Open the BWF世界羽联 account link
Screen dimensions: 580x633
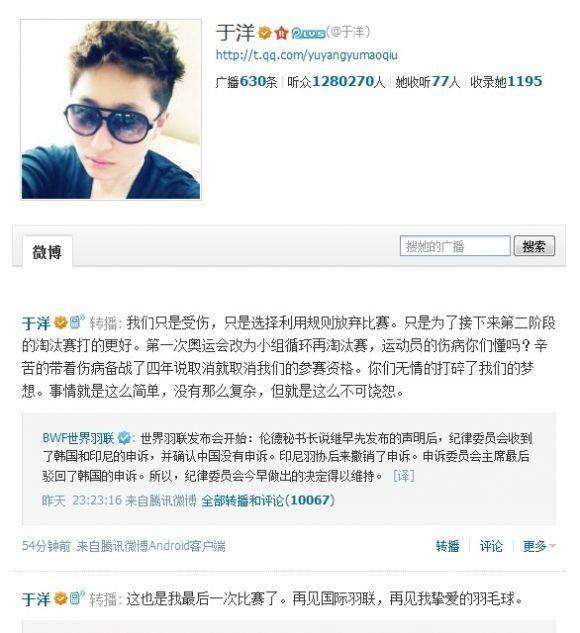pos(78,438)
